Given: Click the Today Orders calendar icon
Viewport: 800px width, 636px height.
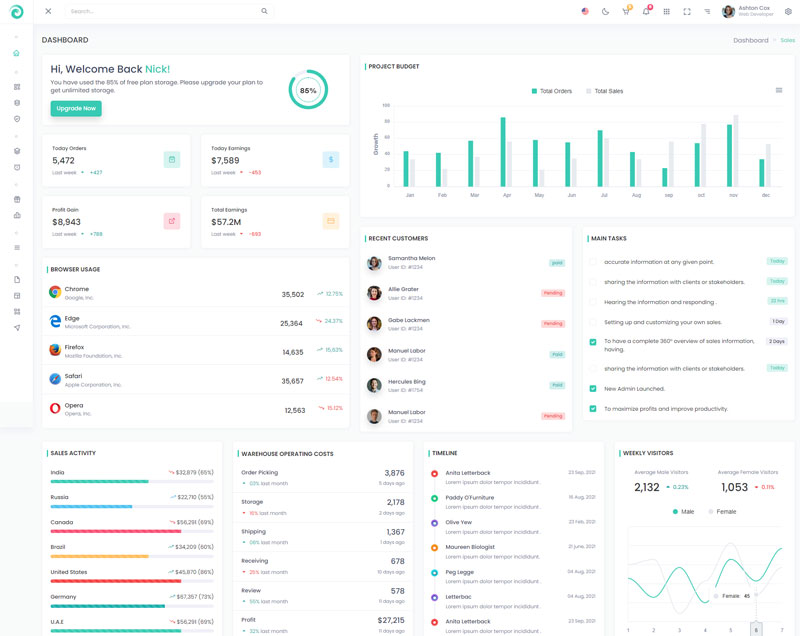Looking at the screenshot, I should 172,159.
